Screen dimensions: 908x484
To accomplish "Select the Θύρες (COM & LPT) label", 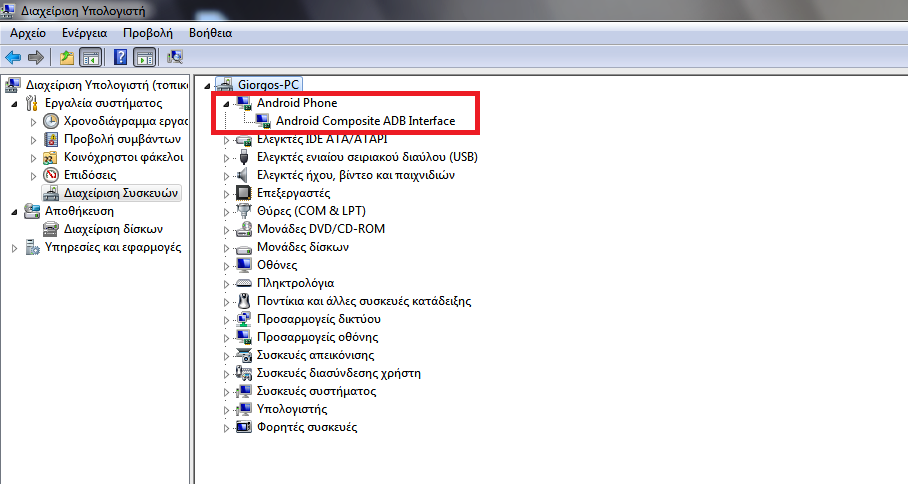I will (x=311, y=211).
